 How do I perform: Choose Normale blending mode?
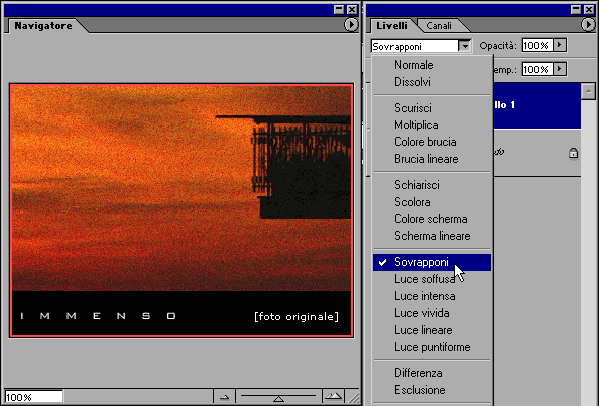click(432, 65)
